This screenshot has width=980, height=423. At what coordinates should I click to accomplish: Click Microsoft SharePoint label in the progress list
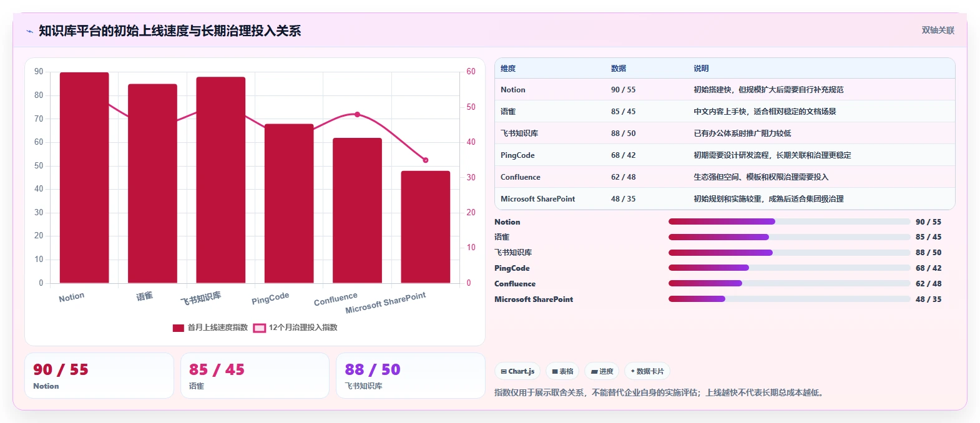pos(534,299)
